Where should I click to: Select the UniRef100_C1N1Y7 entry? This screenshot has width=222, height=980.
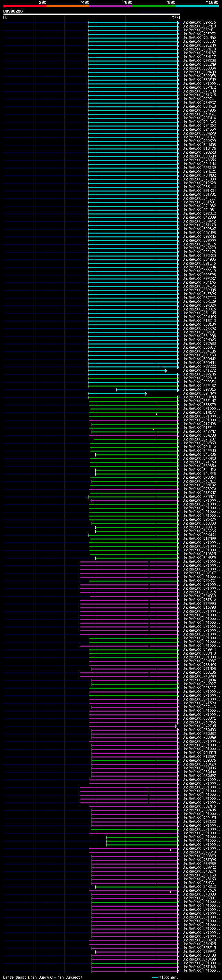199,412
